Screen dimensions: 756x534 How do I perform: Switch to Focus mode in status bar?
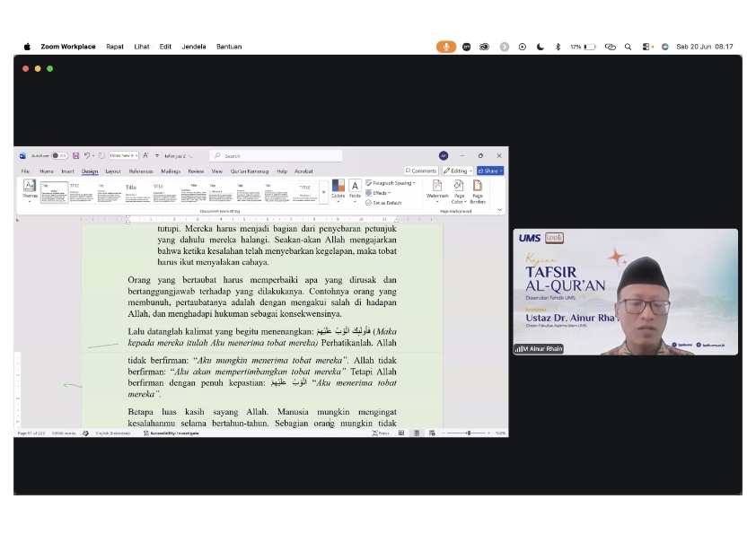coord(381,433)
